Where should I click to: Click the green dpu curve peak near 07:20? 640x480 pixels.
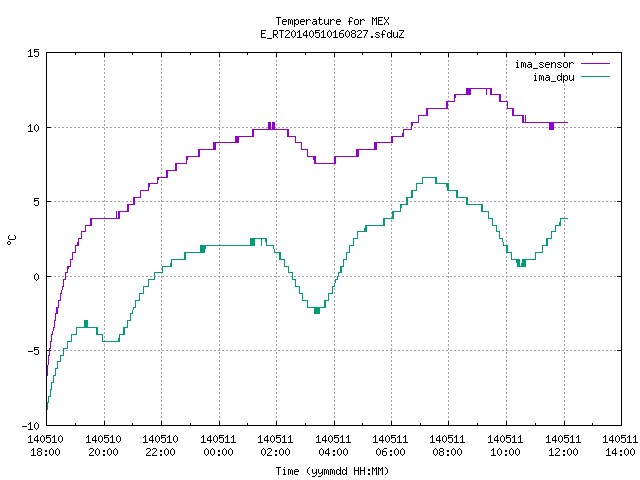point(429,178)
